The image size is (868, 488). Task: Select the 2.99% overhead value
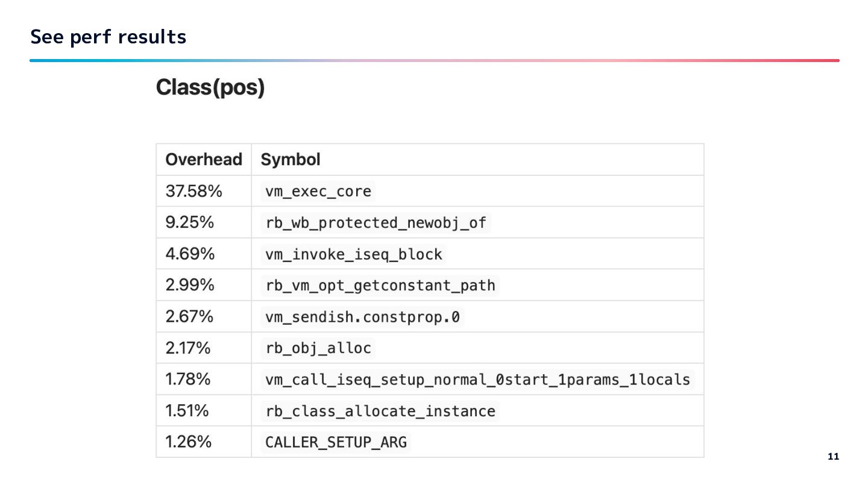[x=190, y=286]
